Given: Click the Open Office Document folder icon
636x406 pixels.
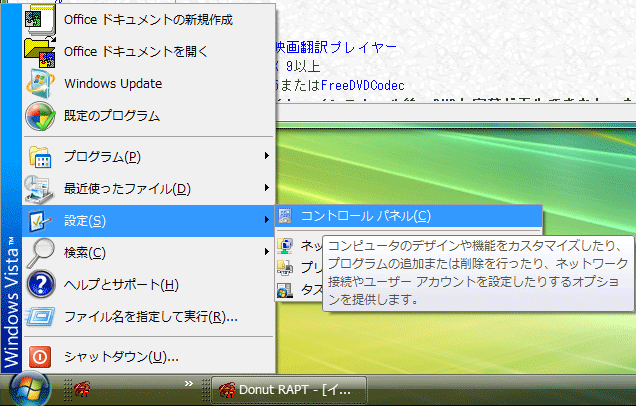Looking at the screenshot, I should 40,52.
